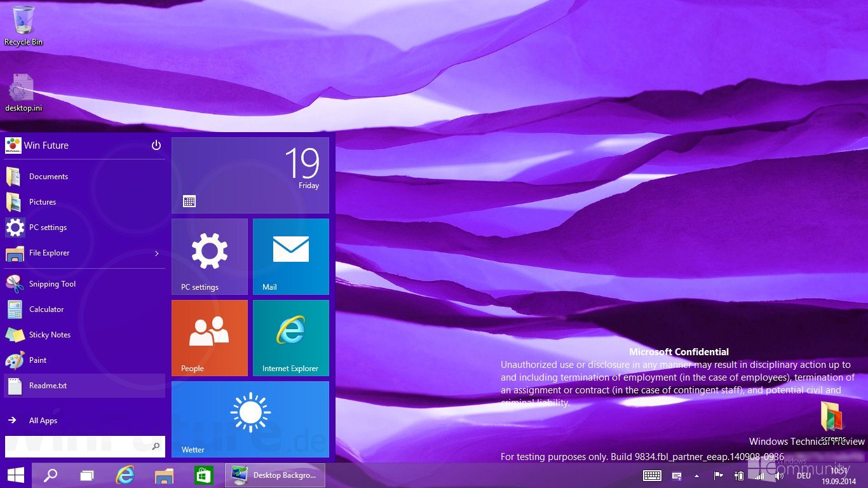This screenshot has height=488, width=868.
Task: Show hidden tray icons arrow
Action: (697, 475)
